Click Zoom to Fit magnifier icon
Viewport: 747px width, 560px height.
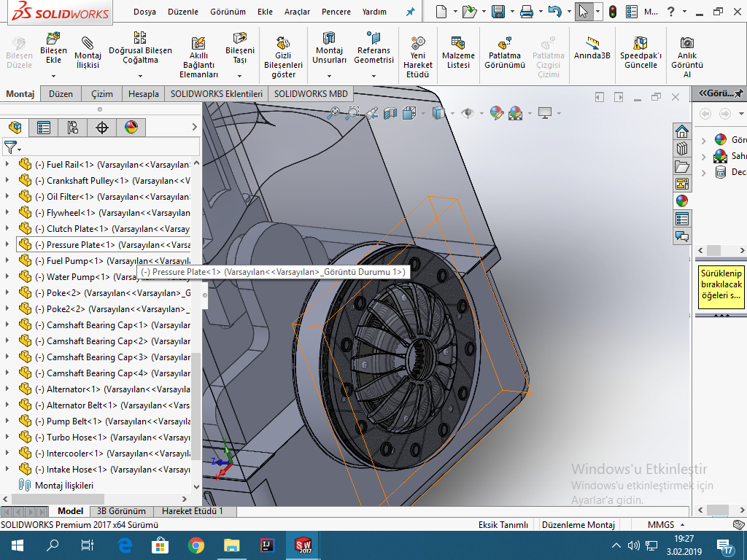[x=333, y=113]
